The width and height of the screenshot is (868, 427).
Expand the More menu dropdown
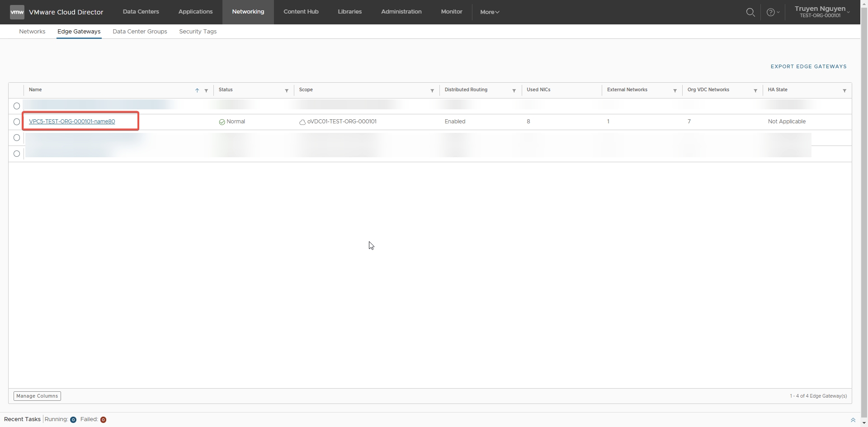click(490, 12)
